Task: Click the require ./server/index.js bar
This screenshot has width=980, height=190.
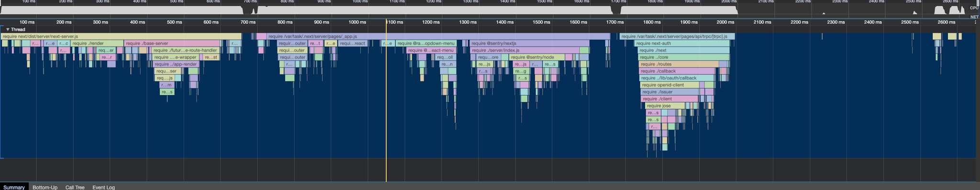Action: [525, 50]
